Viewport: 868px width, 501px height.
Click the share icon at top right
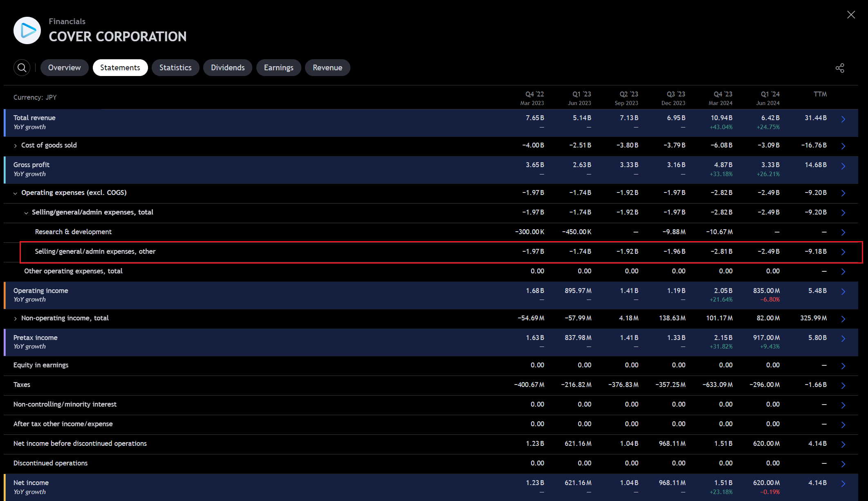coord(840,68)
